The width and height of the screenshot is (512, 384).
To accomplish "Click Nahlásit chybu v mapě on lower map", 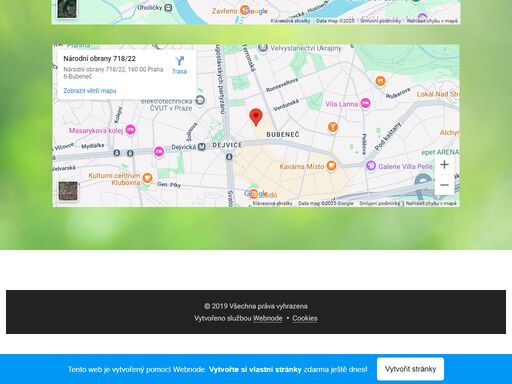I will coord(431,203).
